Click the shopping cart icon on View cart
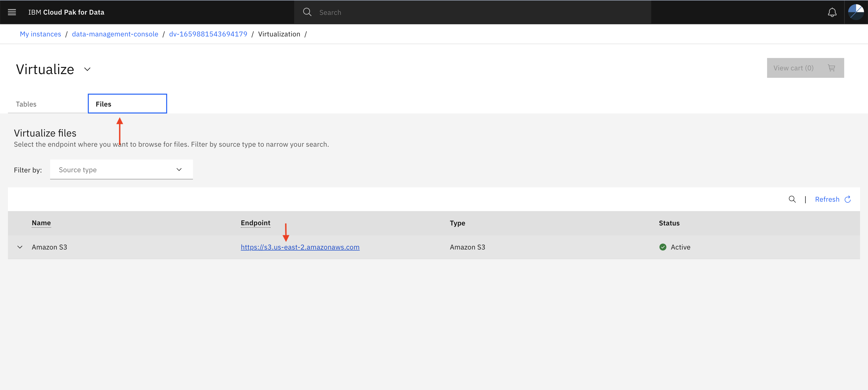 [832, 68]
